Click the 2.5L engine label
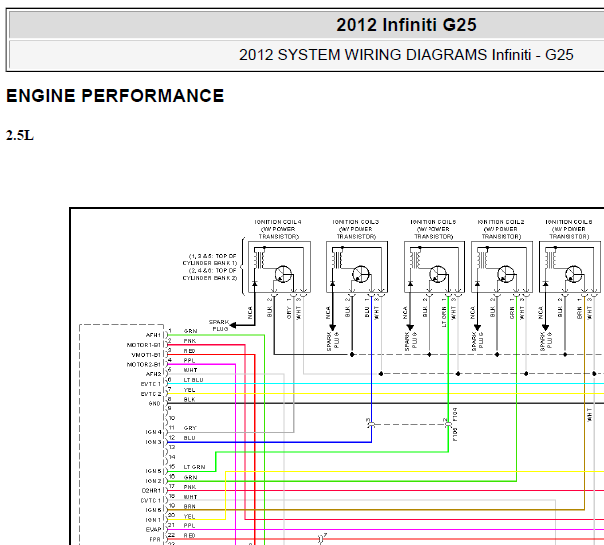Image resolution: width=604 pixels, height=545 pixels. click(x=20, y=136)
